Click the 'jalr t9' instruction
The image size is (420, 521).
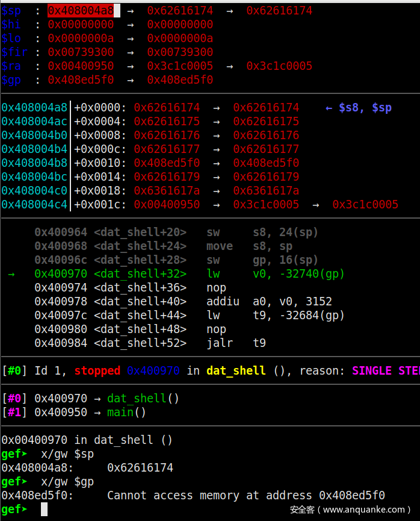(236, 343)
